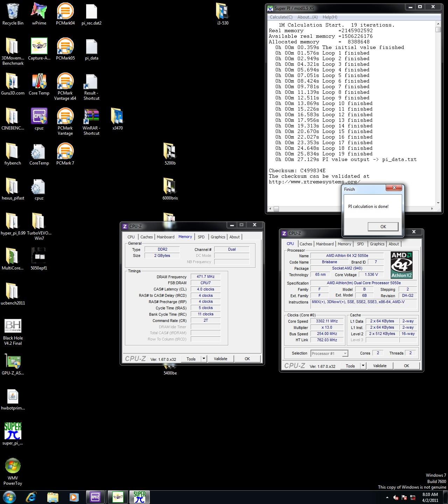Click Super PI horizontal scrollbar left arrow
448x504 pixels.
tap(269, 209)
